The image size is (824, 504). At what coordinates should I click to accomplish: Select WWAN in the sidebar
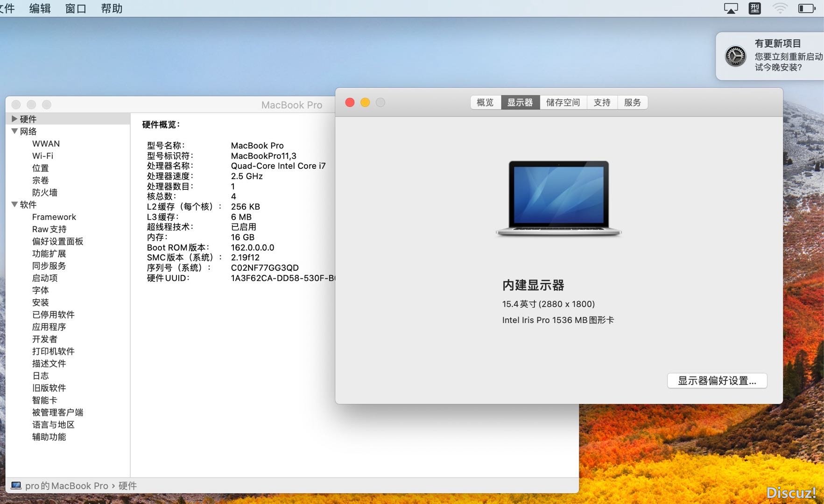click(x=46, y=144)
